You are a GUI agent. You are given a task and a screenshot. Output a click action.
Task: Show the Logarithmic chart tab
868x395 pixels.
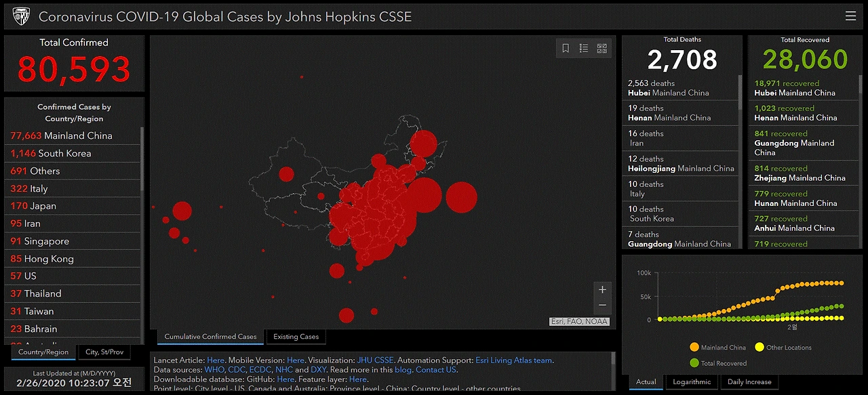pos(692,381)
